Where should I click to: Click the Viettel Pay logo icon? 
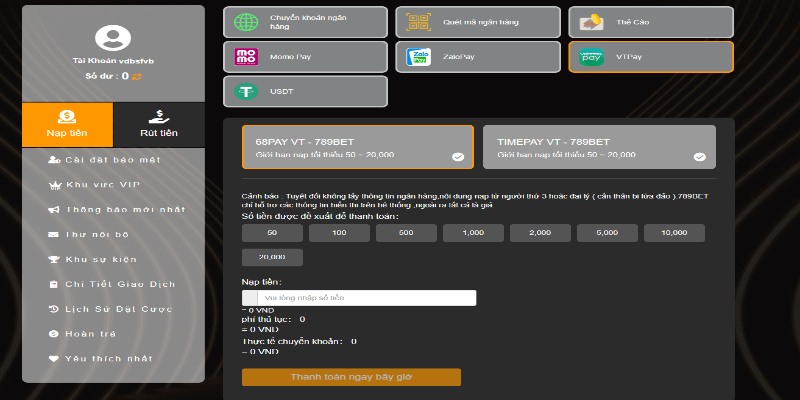[591, 57]
